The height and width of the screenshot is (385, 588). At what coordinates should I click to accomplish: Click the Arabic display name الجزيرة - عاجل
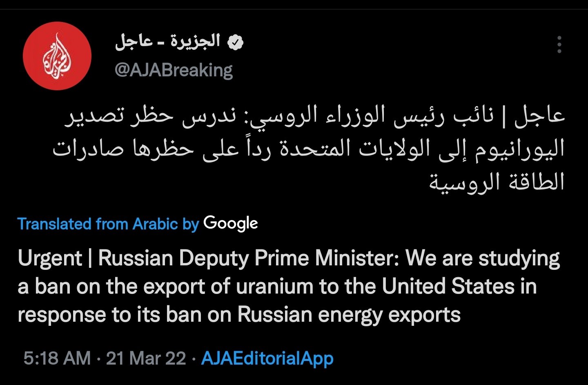point(167,42)
